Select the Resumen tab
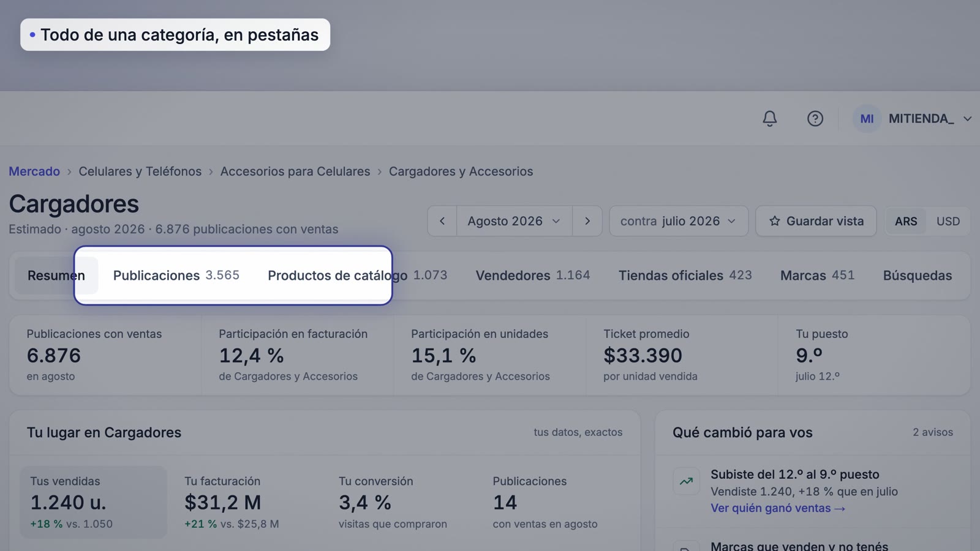The height and width of the screenshot is (551, 980). tap(56, 275)
